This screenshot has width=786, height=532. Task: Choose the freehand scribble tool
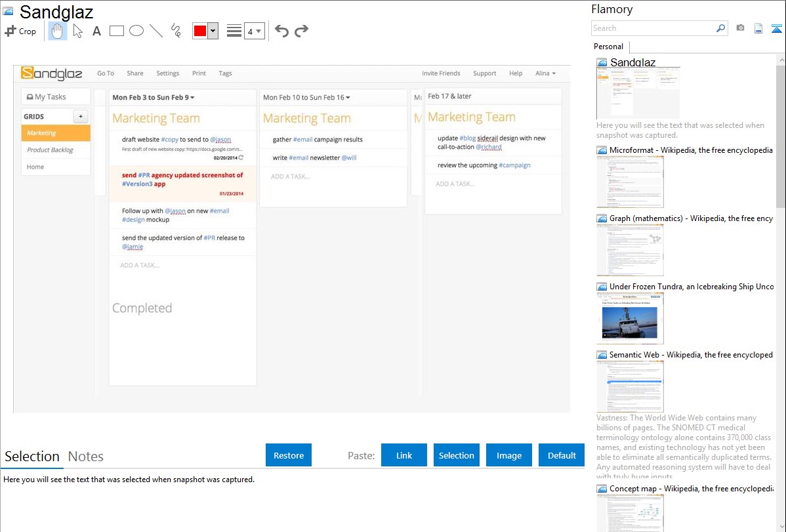click(176, 31)
